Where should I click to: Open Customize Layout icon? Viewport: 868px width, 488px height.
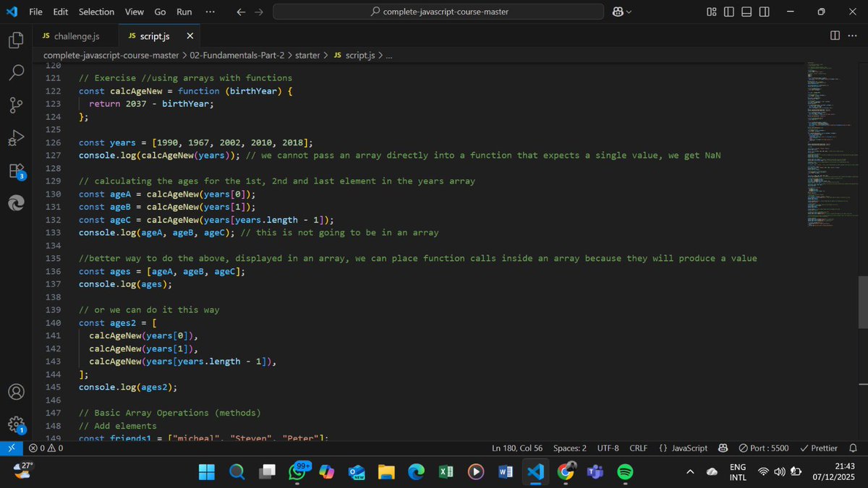(x=712, y=12)
